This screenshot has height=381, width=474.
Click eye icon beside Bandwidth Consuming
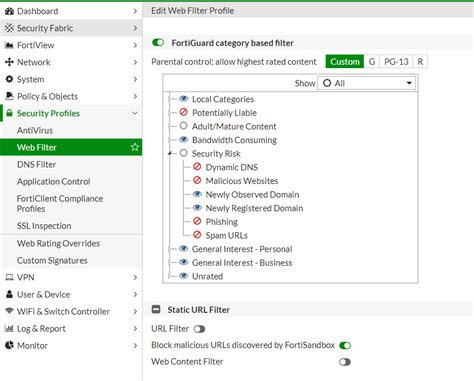(x=183, y=140)
